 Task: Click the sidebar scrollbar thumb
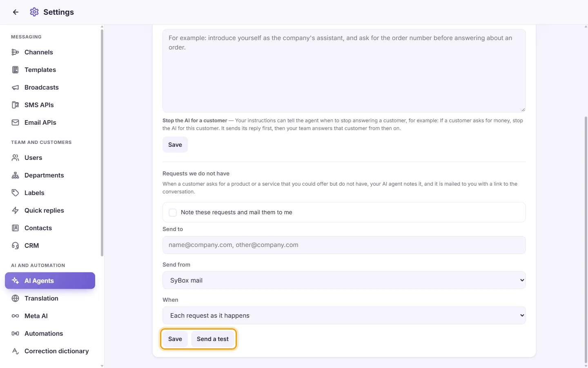click(102, 143)
